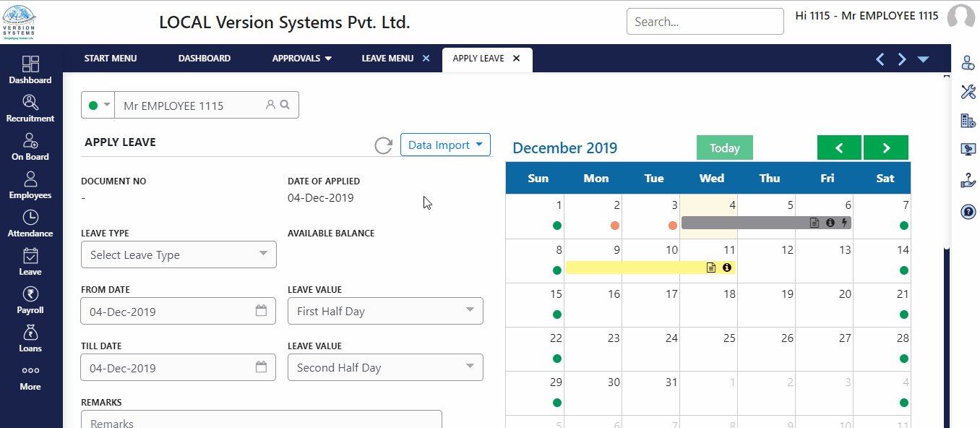Switch to the Leave Menu tab
Screen dimensions: 980x428
coord(387,59)
